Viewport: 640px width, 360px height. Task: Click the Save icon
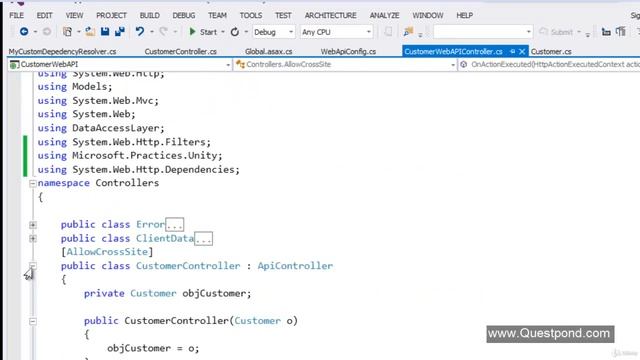[105, 31]
